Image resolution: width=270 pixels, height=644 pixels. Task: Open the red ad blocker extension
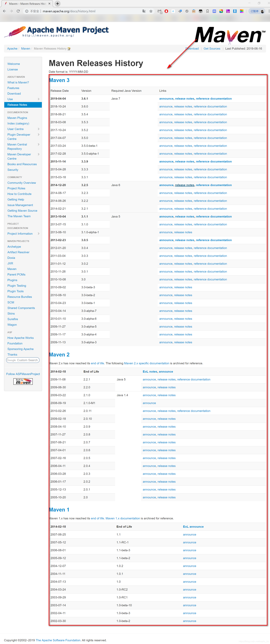click(166, 11)
